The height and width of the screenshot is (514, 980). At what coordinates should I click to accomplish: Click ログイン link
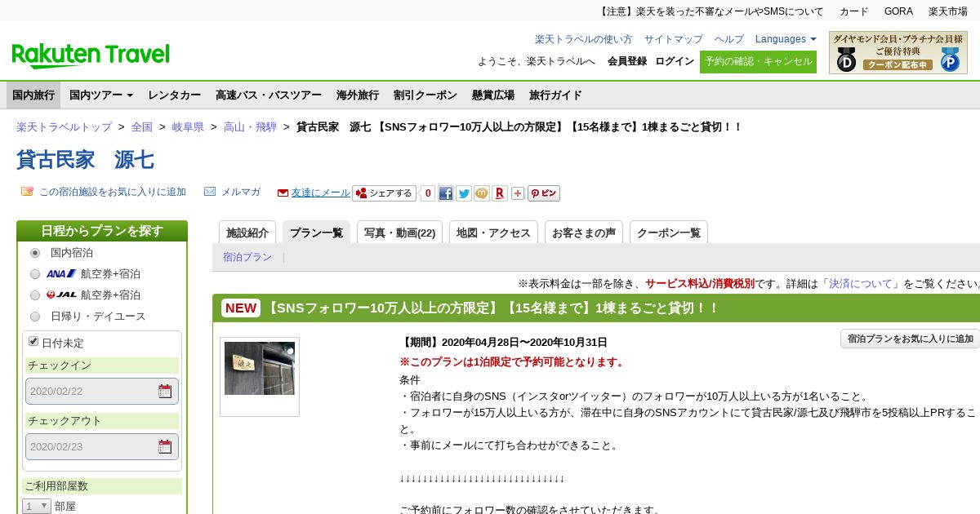pyautogui.click(x=675, y=61)
